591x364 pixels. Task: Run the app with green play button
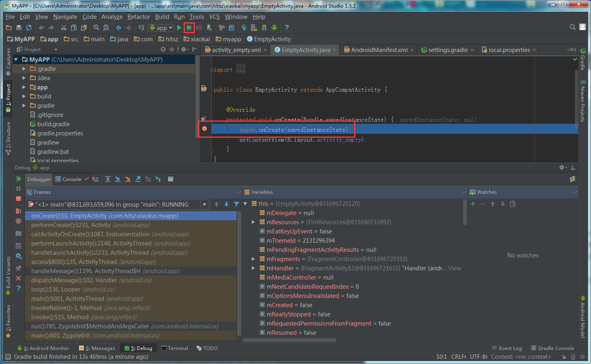179,28
